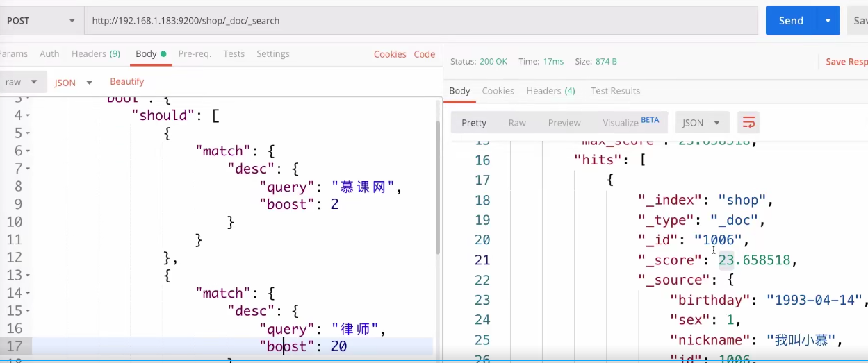
Task: Collapse the fold arrow at line 6
Action: point(28,151)
